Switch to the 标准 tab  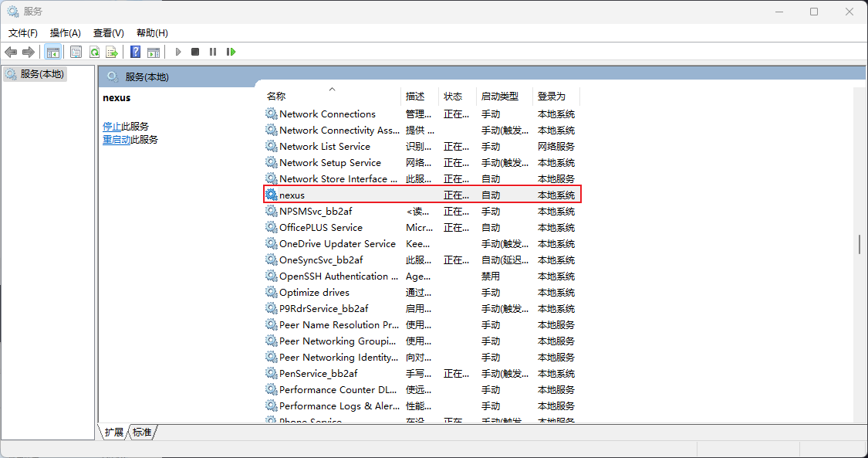[x=142, y=433]
